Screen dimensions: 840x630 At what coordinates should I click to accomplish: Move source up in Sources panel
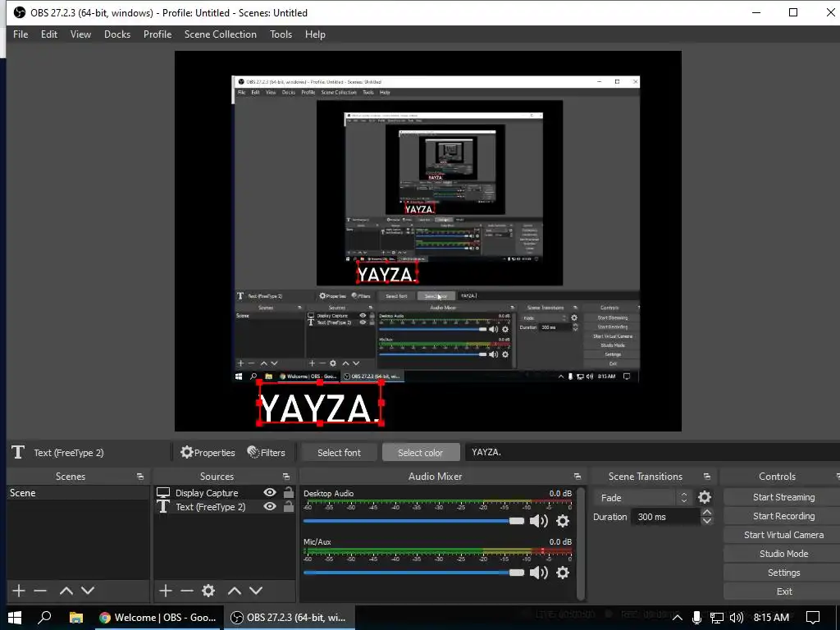click(x=234, y=591)
